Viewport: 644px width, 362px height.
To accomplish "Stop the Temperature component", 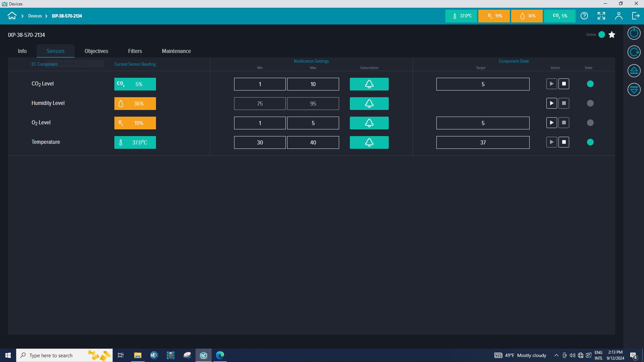I will [564, 142].
